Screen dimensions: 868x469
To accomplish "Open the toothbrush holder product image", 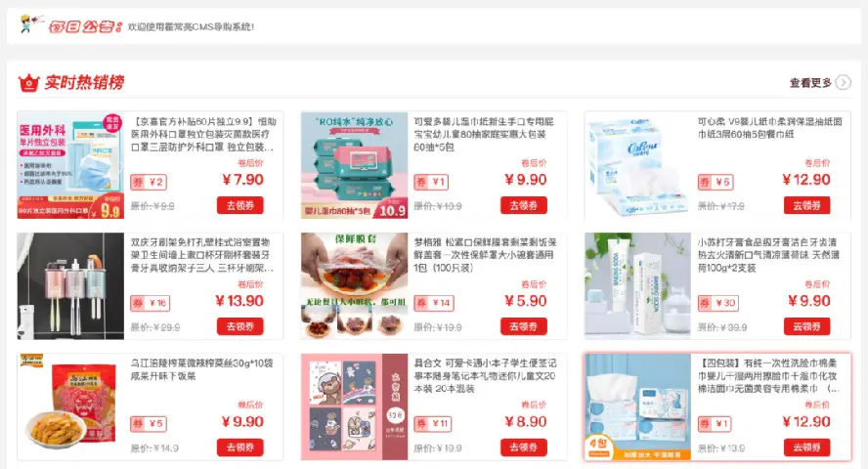I will coord(70,286).
